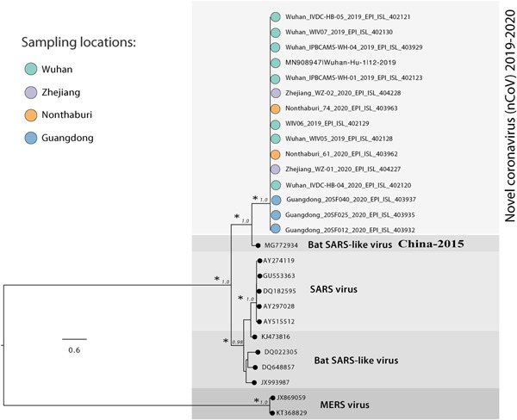The image size is (517, 420).
Task: Click the KT368829 sequence label
Action: (x=294, y=412)
